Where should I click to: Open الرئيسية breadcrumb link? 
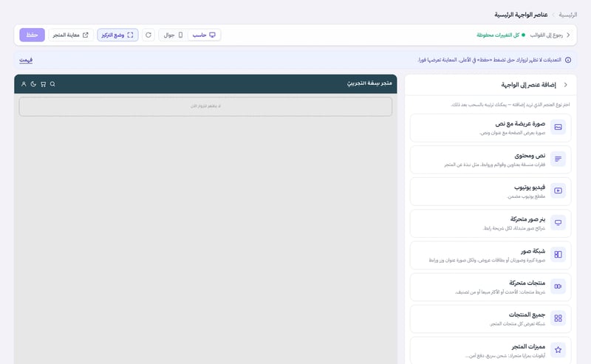tap(568, 15)
